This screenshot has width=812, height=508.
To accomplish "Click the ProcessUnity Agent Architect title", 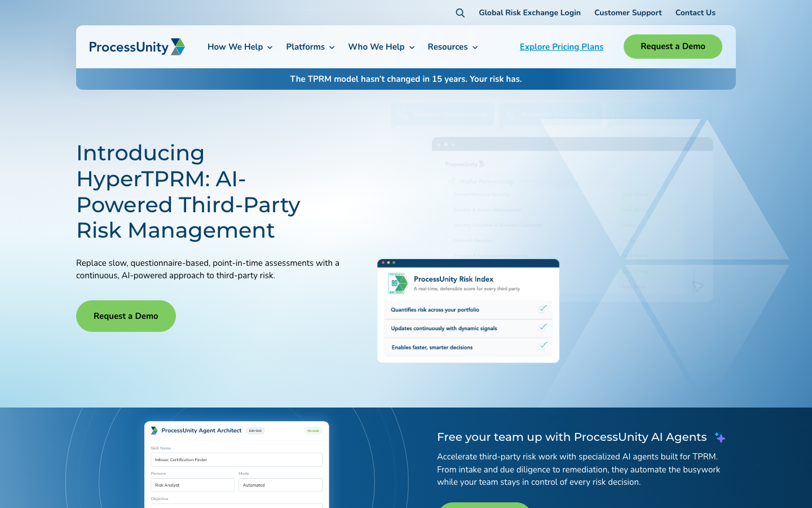I will coord(201,431).
